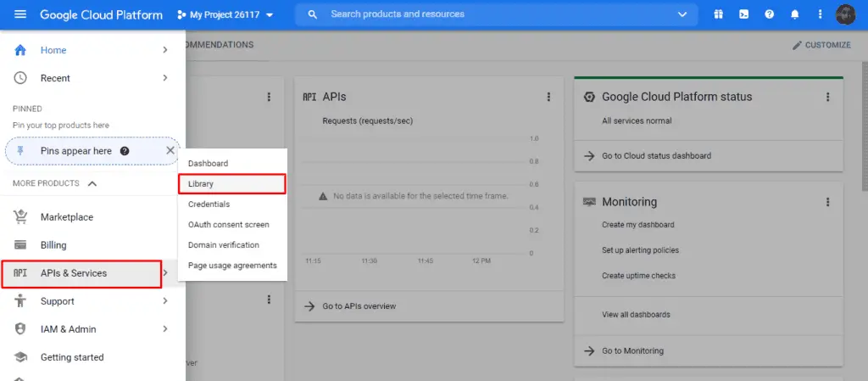Expand the Home submenu chevron
868x381 pixels.
tap(165, 50)
